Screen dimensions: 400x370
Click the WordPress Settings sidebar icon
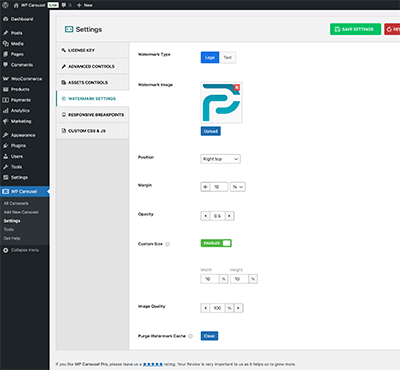(6, 178)
